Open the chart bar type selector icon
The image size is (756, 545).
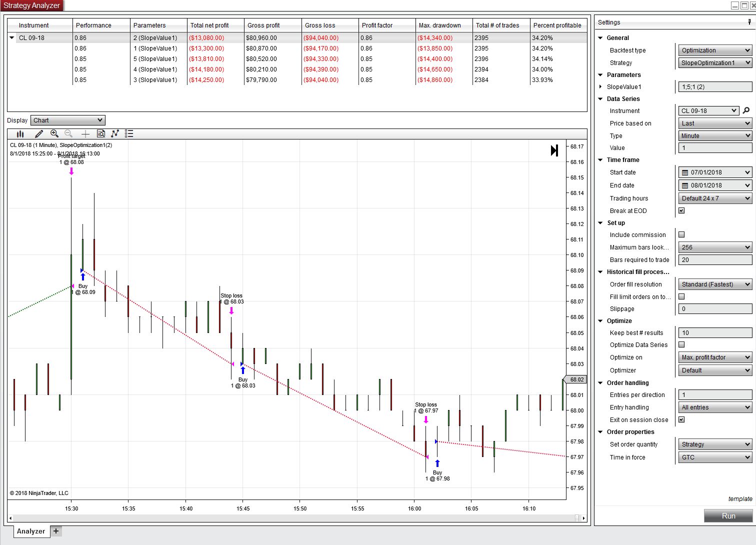[20, 134]
